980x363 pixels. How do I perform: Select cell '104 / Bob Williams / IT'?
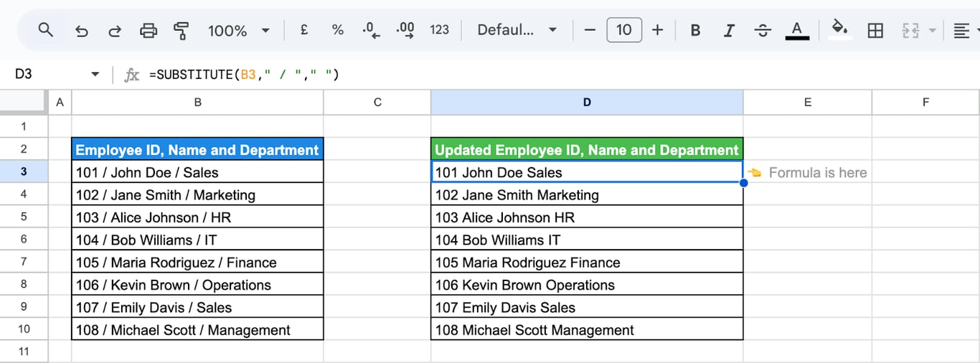197,240
